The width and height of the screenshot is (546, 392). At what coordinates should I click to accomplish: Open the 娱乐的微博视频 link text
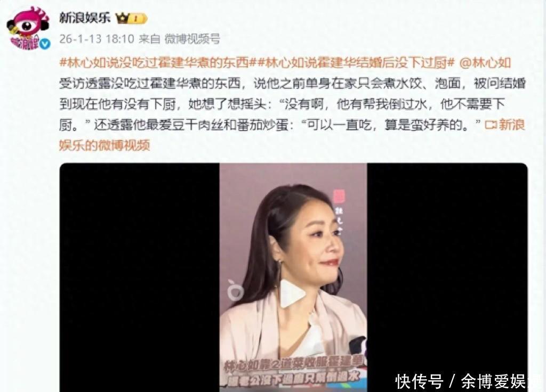[105, 145]
